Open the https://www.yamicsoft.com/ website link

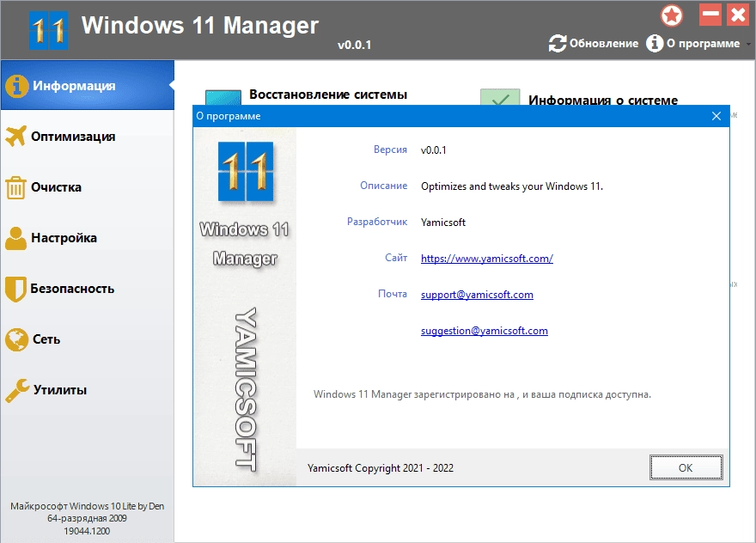(x=487, y=259)
